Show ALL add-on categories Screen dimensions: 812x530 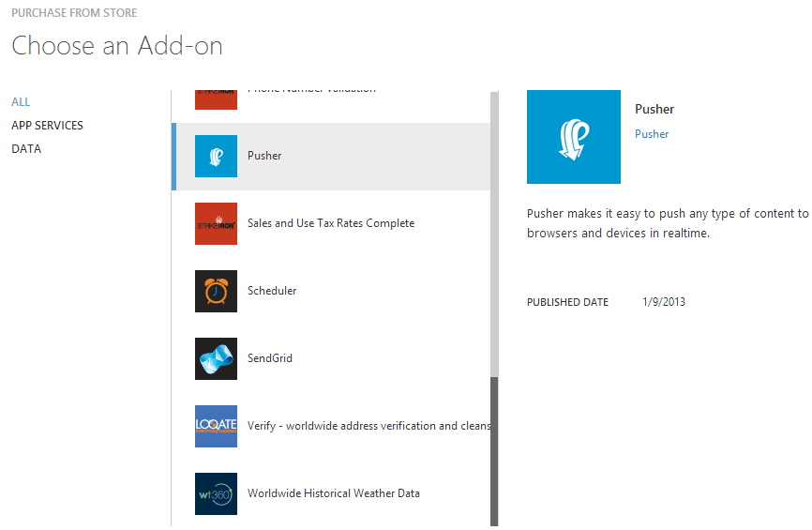point(21,102)
